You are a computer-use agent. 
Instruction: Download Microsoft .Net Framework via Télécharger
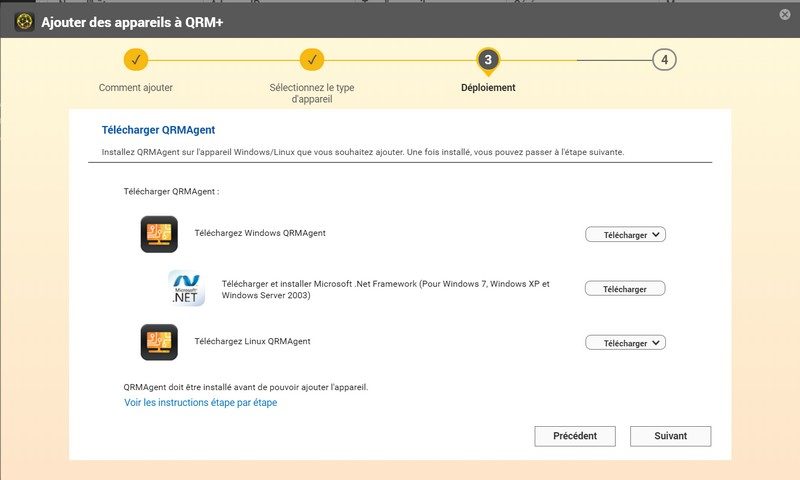point(625,289)
